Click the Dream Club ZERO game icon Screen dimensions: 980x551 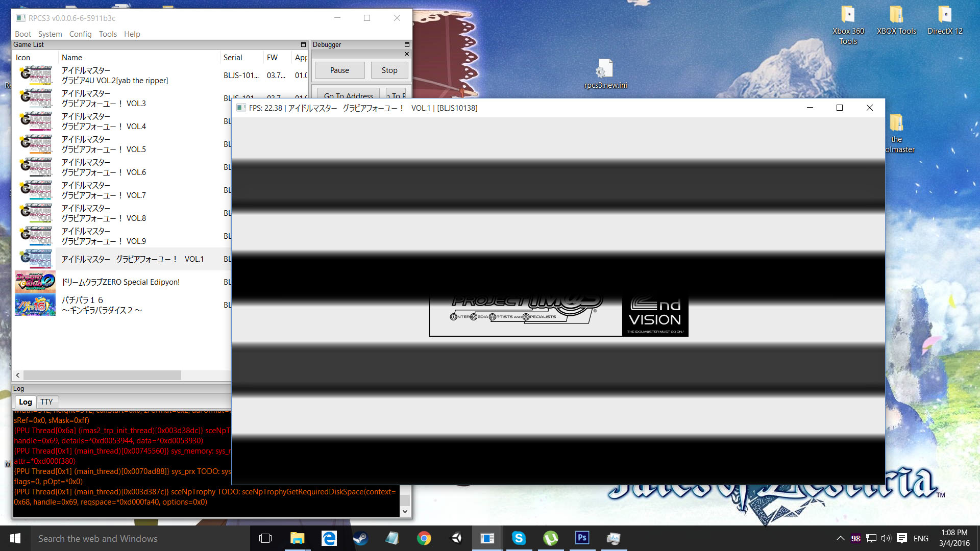[x=35, y=282]
